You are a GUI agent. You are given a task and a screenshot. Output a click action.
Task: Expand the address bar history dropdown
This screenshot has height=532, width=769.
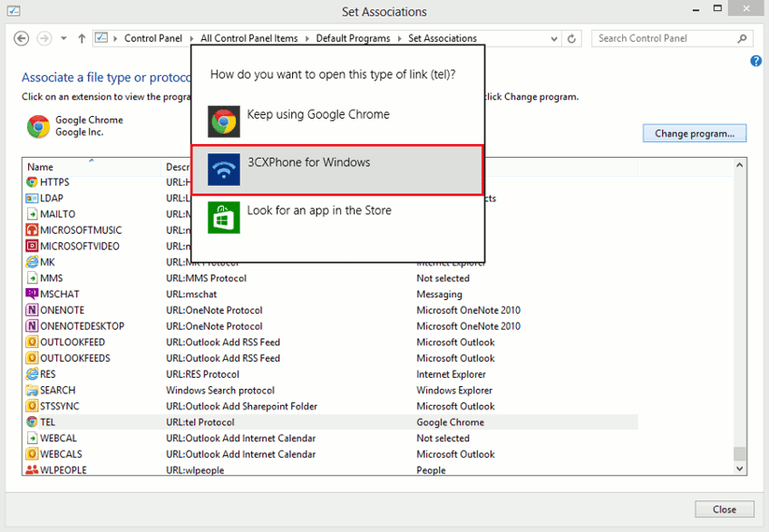coord(554,39)
